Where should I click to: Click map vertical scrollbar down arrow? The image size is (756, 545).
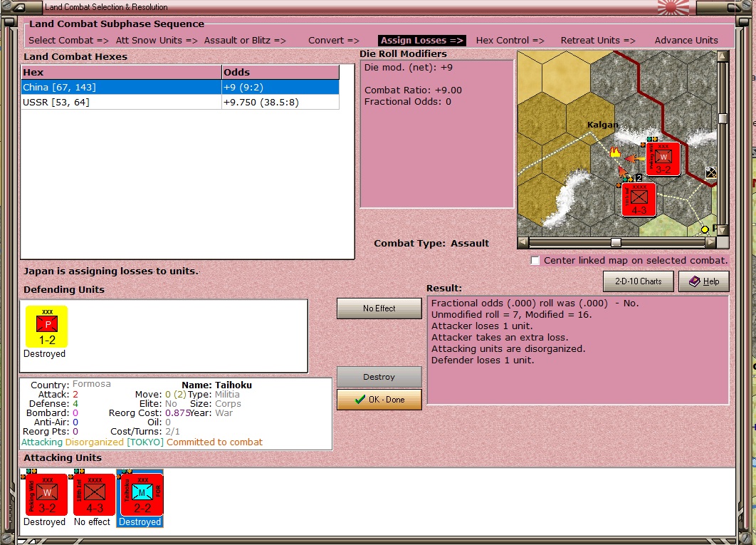click(x=723, y=230)
